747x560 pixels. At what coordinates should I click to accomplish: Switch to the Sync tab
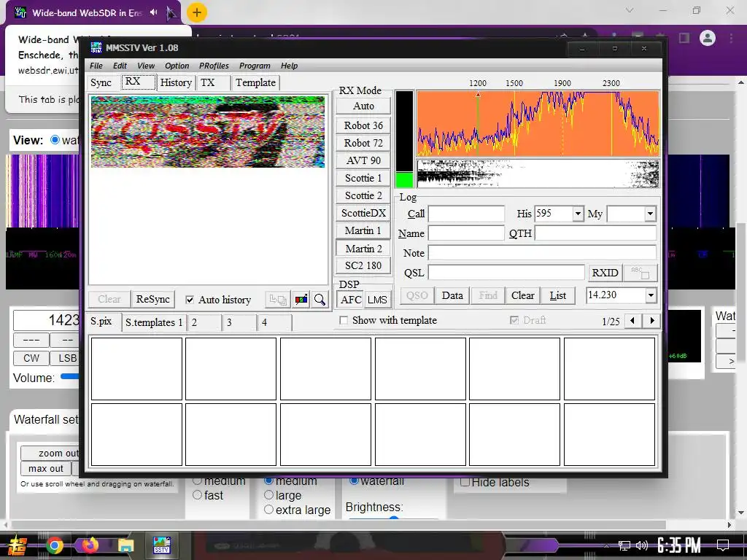click(x=101, y=83)
